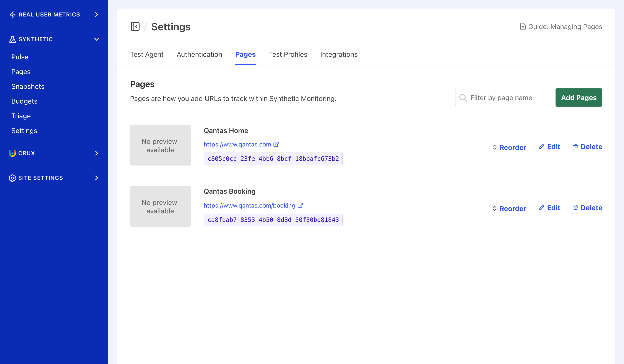The width and height of the screenshot is (624, 364).
Task: Expand the Real User Metrics section
Action: (96, 15)
